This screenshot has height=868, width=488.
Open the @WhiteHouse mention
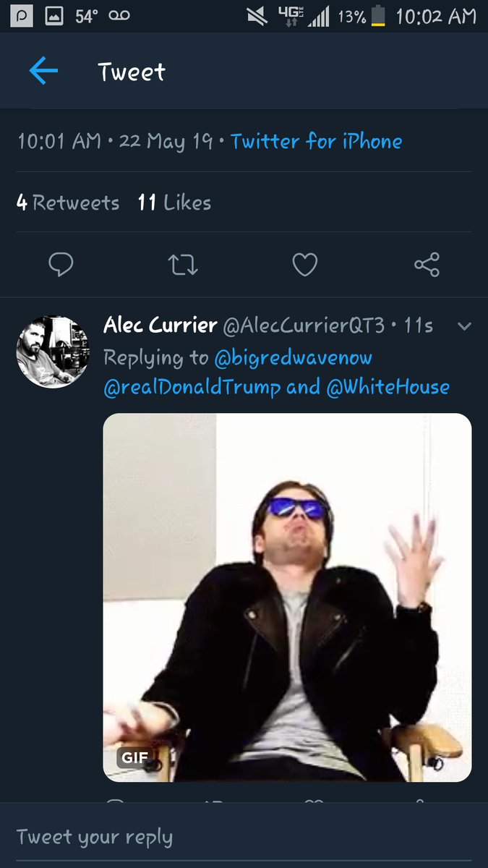tap(388, 387)
